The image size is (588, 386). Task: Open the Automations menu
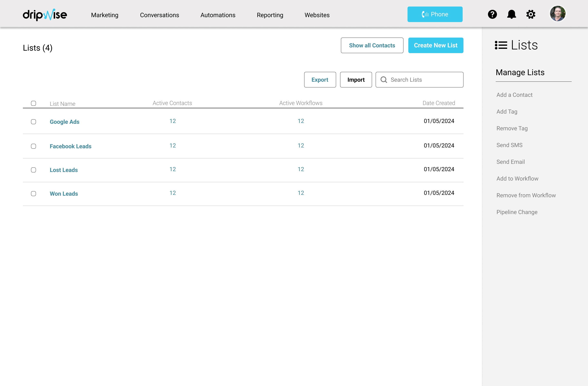pos(218,15)
